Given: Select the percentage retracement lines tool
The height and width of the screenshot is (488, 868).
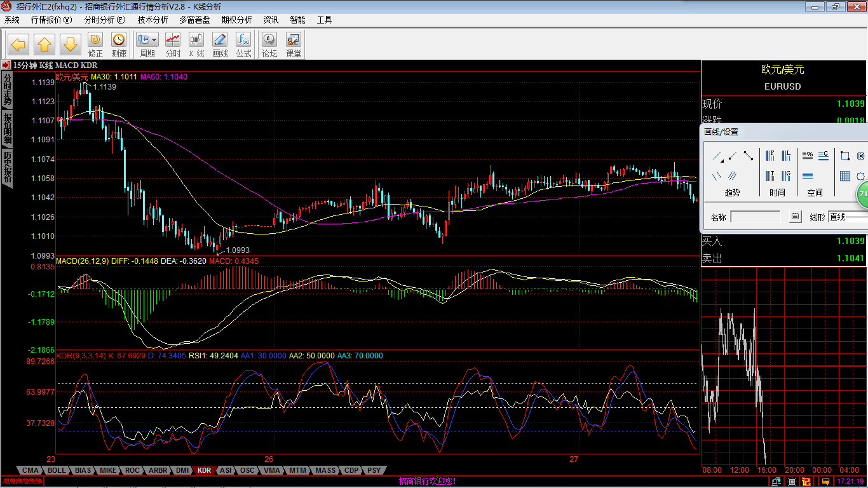Looking at the screenshot, I should coord(808,155).
